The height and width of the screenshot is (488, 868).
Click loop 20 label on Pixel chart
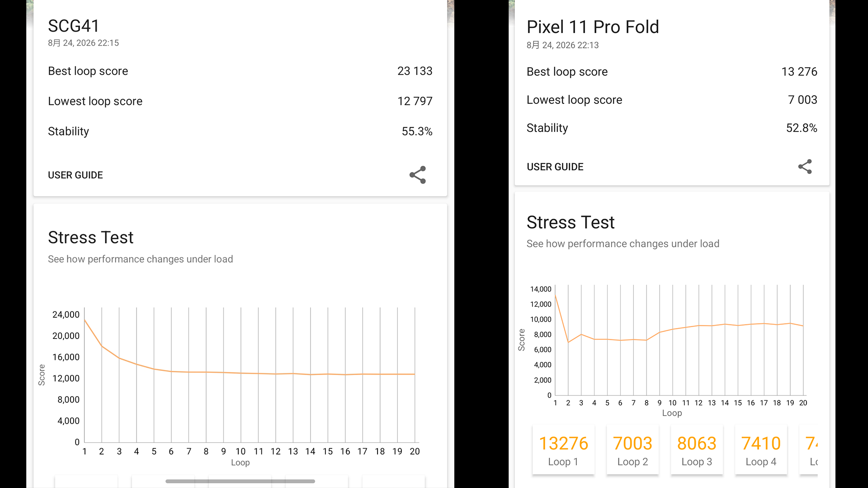(x=803, y=403)
